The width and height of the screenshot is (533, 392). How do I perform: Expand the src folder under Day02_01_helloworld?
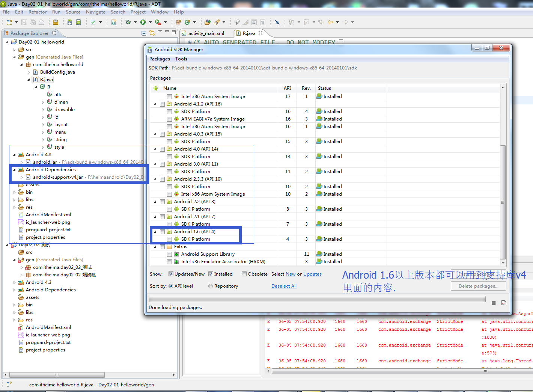(x=14, y=50)
